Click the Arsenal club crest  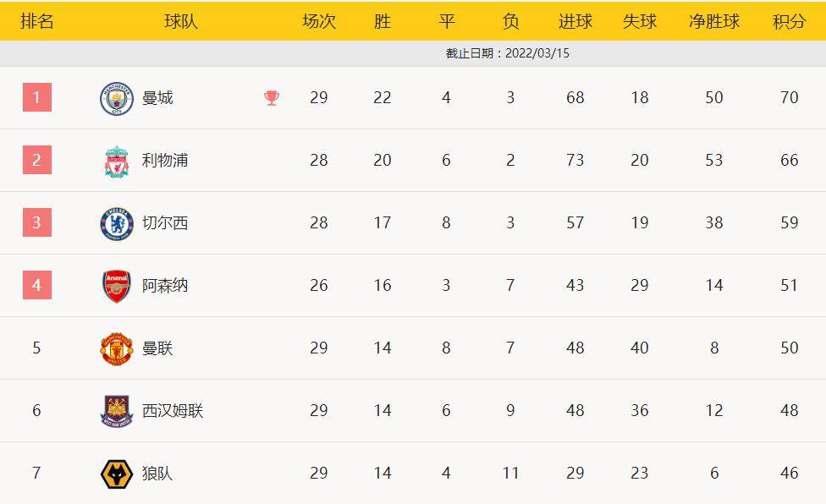pyautogui.click(x=117, y=286)
